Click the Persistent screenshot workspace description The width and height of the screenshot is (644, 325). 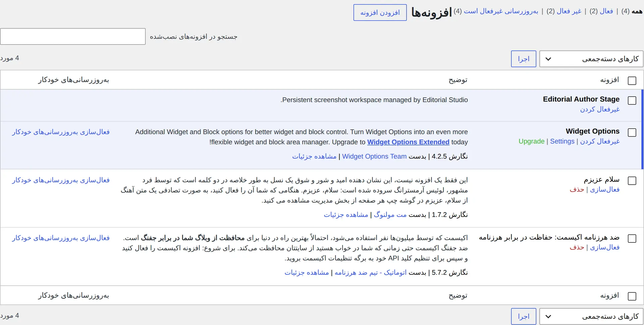(374, 100)
